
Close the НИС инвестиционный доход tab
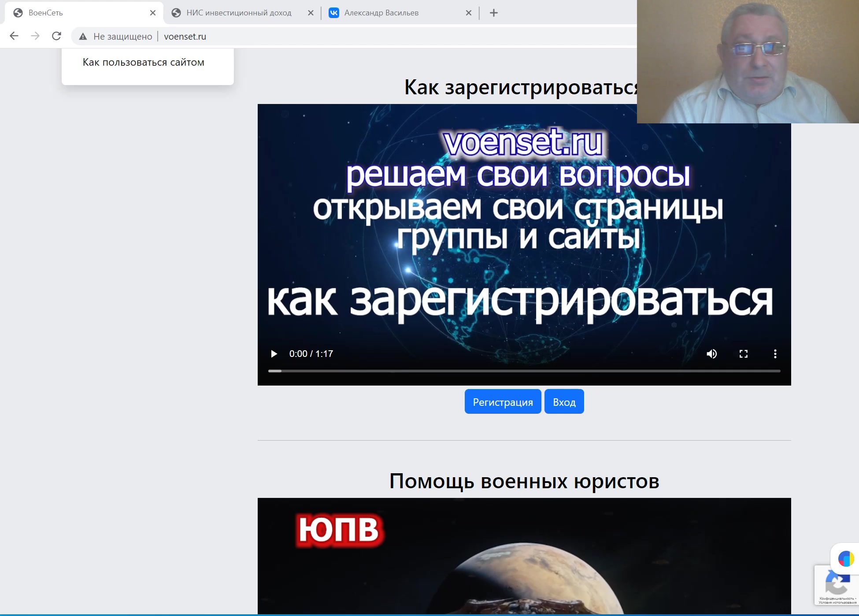(311, 13)
